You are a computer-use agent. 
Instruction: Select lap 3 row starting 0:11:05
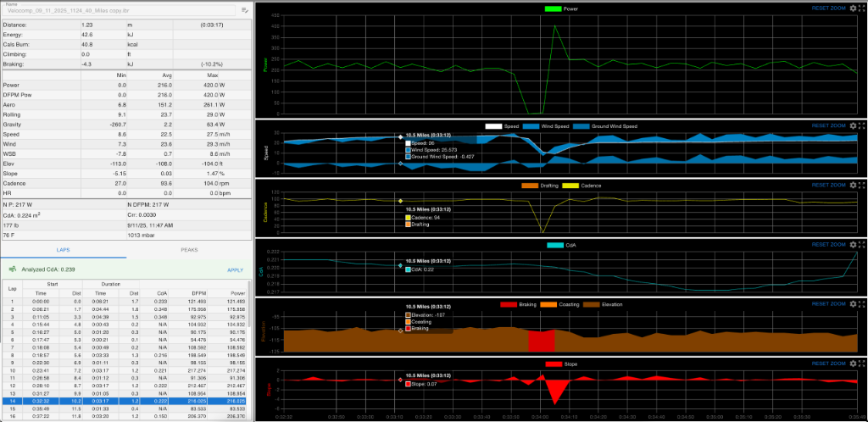tap(124, 317)
